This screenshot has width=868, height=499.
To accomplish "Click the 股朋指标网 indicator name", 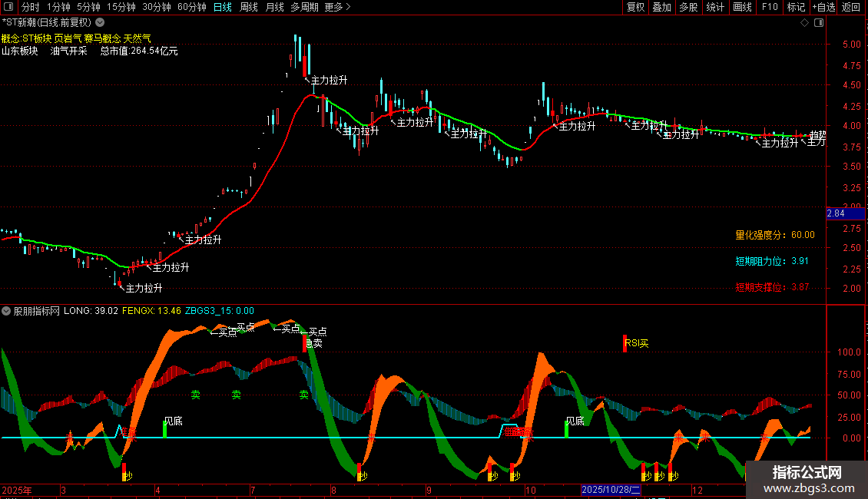I will point(37,311).
